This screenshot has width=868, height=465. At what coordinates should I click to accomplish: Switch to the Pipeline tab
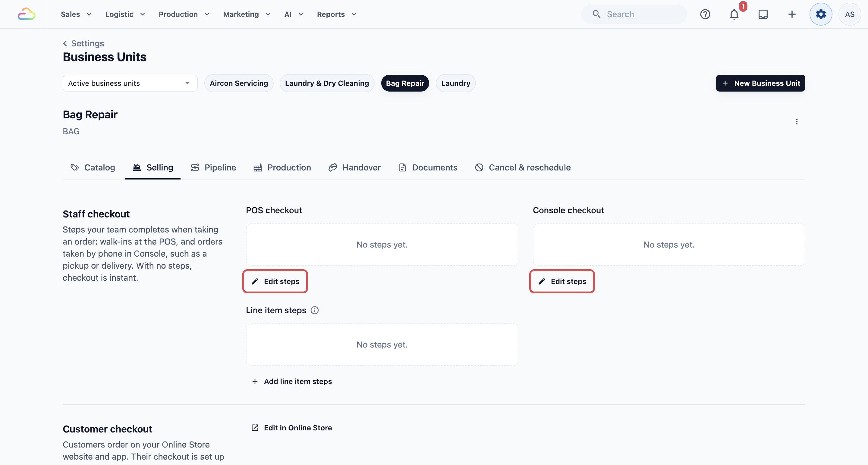coord(213,167)
